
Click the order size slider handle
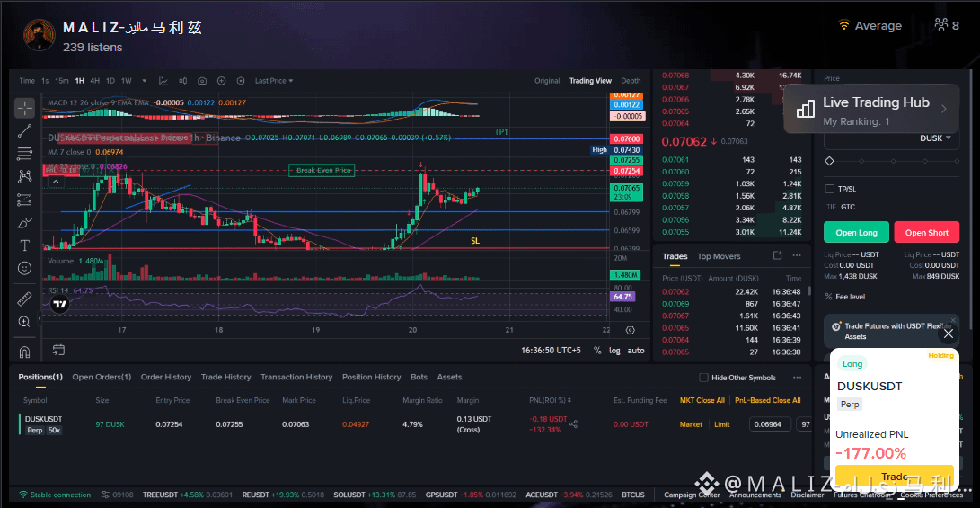(829, 162)
